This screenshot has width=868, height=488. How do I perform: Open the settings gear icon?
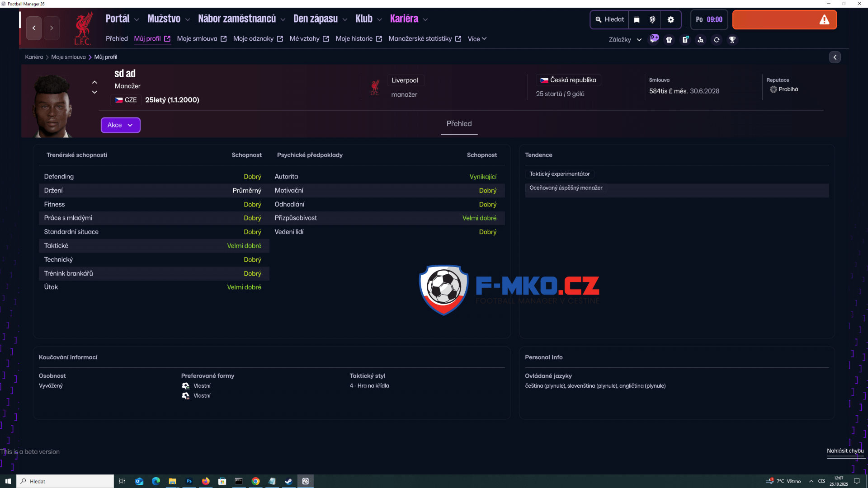coord(671,19)
